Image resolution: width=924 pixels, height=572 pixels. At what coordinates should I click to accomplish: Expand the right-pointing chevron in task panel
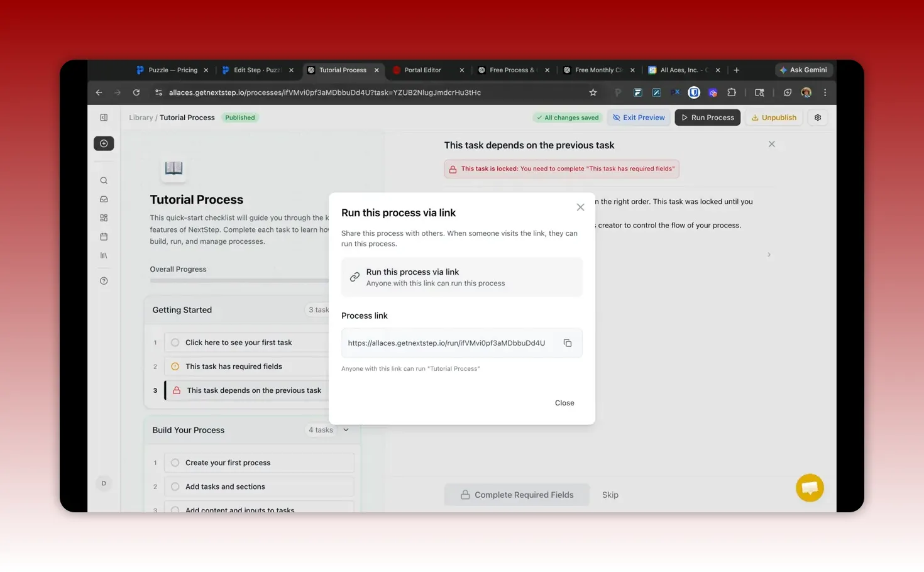[x=769, y=255]
